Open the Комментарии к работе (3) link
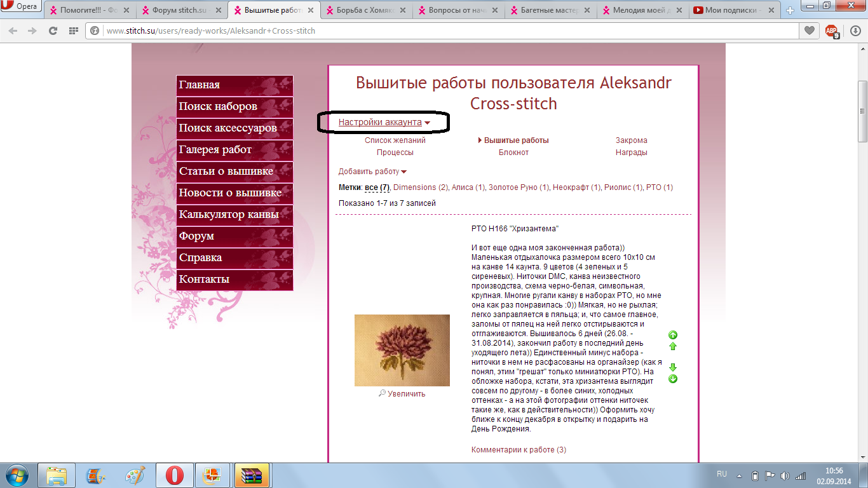Image resolution: width=868 pixels, height=488 pixels. (519, 450)
